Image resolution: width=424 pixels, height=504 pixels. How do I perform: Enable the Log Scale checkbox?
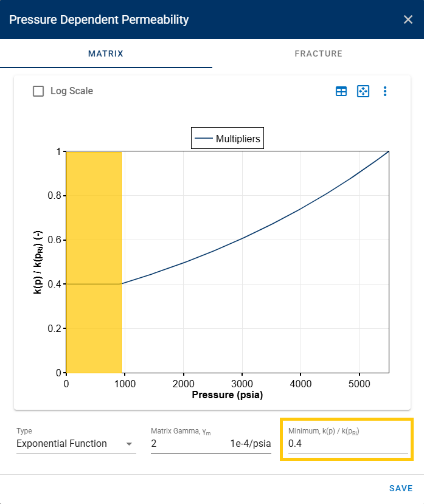click(38, 91)
